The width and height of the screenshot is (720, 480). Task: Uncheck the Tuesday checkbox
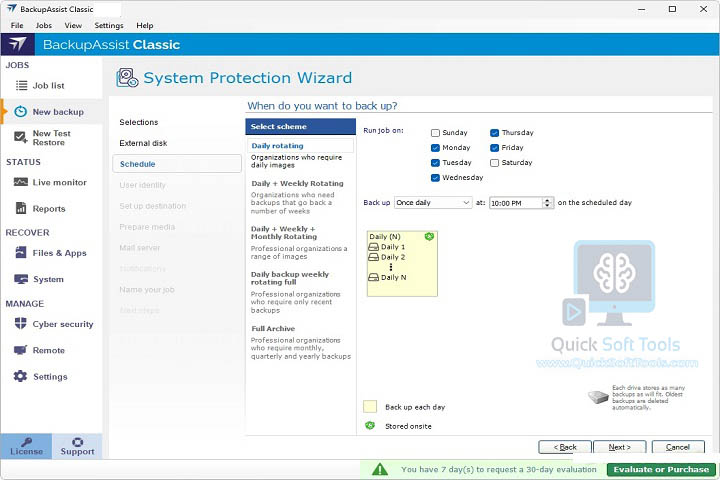coord(435,163)
